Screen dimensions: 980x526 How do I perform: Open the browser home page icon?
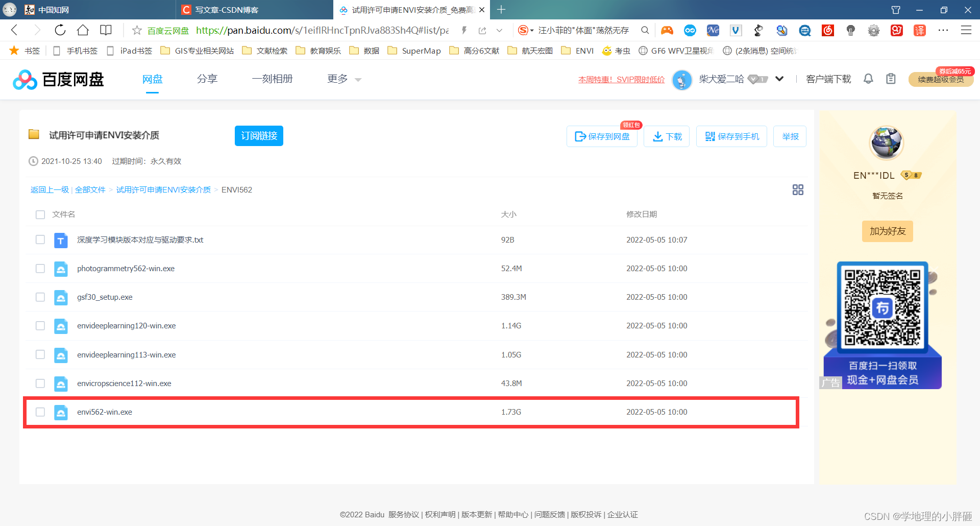coord(83,30)
